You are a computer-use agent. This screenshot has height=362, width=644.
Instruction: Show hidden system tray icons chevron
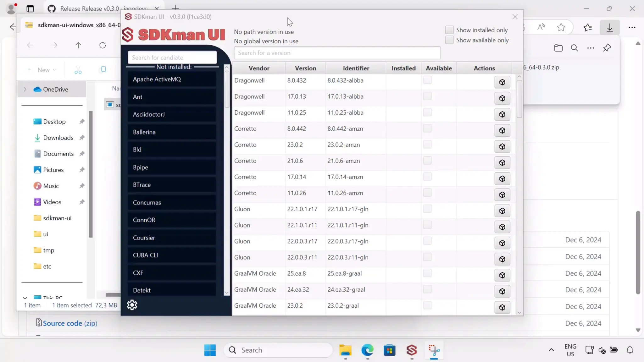(x=551, y=350)
